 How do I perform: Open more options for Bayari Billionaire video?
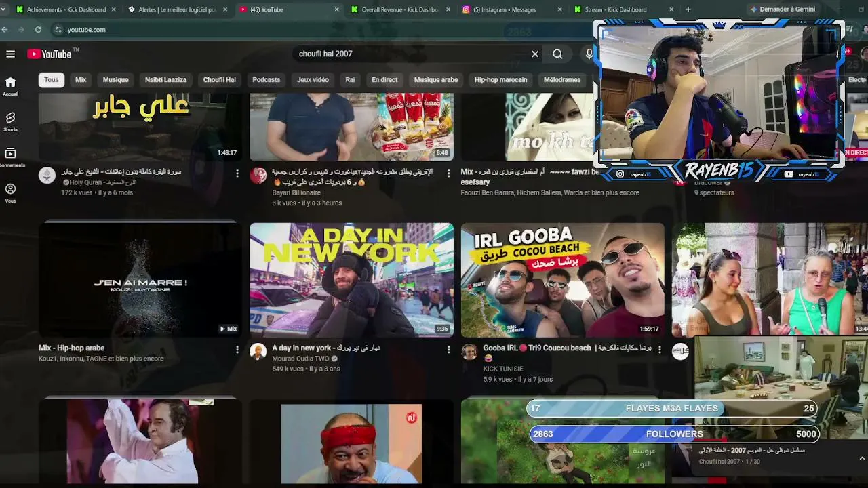[448, 174]
